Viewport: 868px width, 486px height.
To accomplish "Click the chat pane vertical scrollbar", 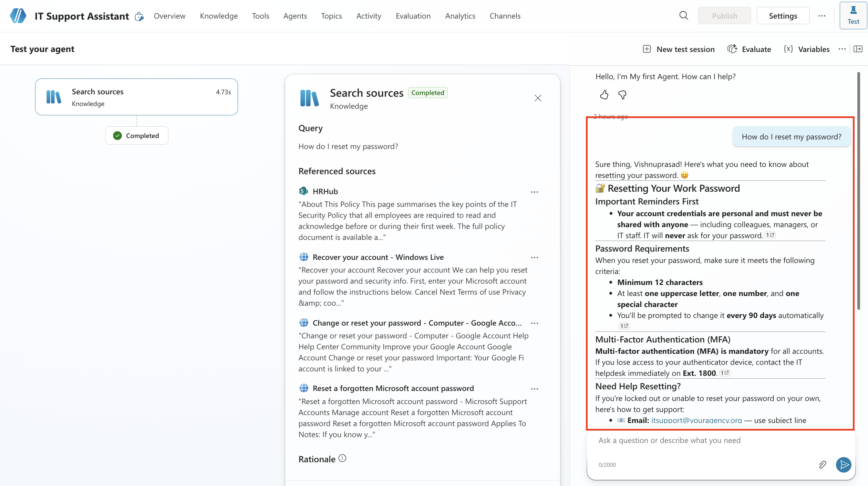I will tap(859, 191).
